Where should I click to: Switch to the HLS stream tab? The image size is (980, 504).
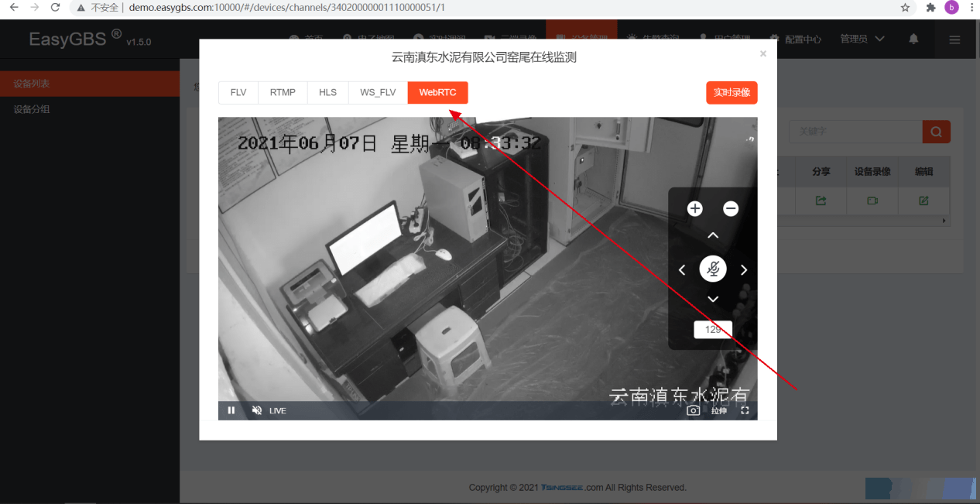[328, 93]
